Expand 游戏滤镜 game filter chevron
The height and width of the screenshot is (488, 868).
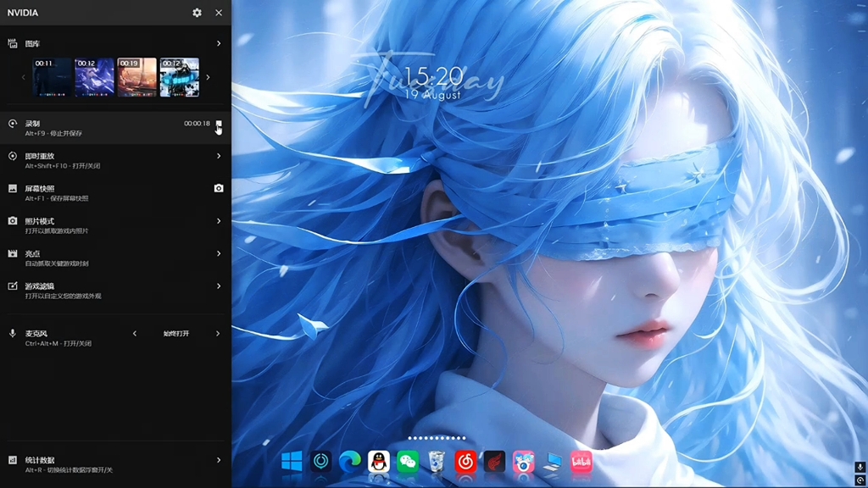click(x=219, y=286)
